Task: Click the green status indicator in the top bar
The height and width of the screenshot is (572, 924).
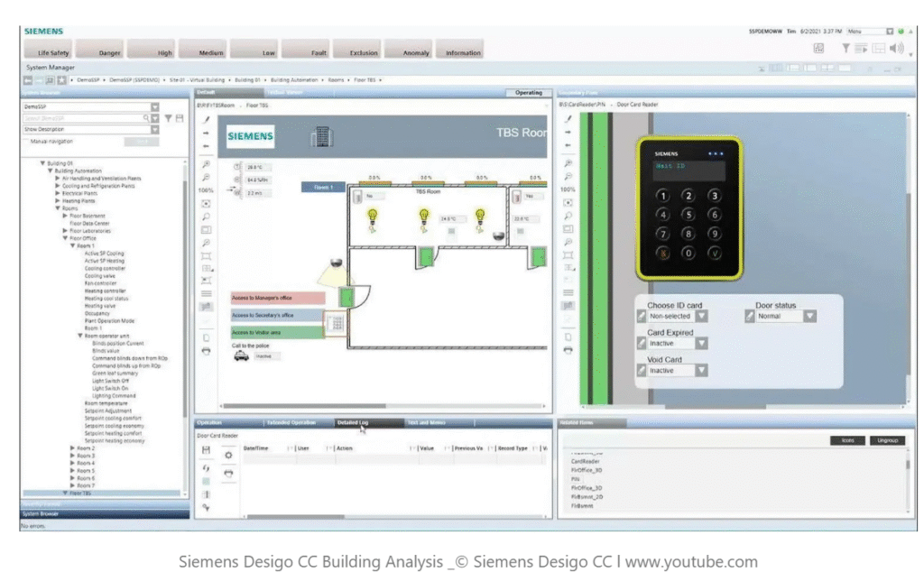Action: pos(901,32)
